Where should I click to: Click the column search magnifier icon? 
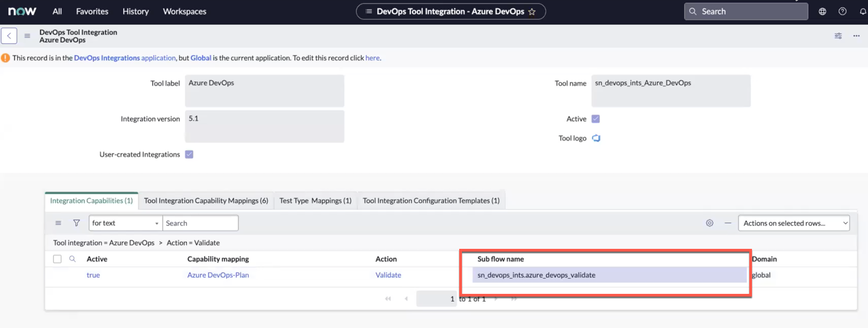coord(72,259)
